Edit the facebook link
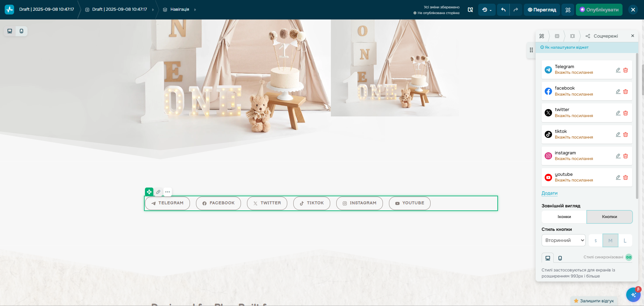This screenshot has width=644, height=306. pyautogui.click(x=618, y=92)
